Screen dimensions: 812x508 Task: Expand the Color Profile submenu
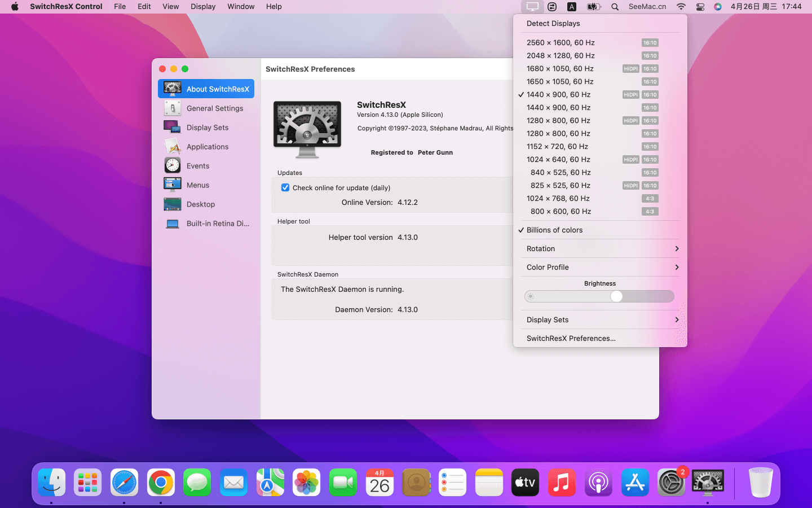tap(600, 267)
